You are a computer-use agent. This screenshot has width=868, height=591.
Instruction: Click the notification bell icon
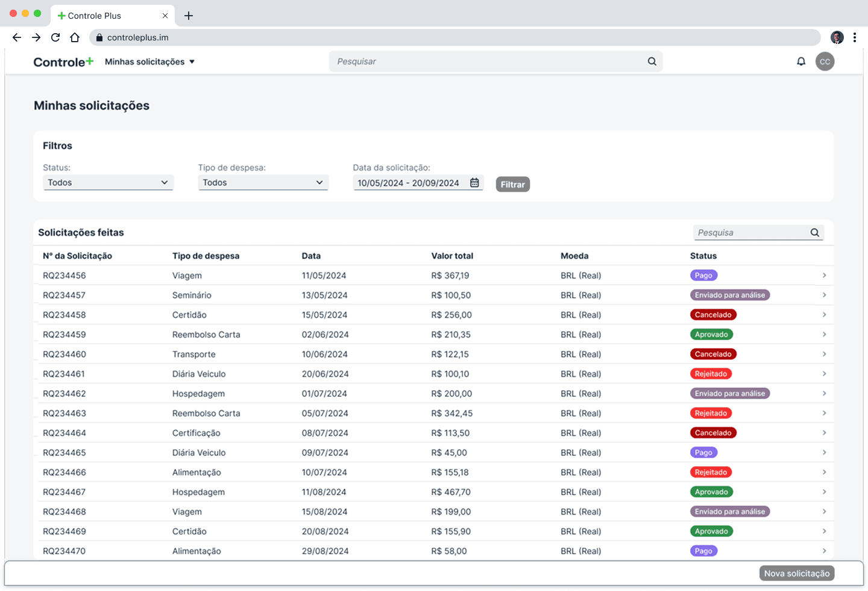click(x=801, y=62)
